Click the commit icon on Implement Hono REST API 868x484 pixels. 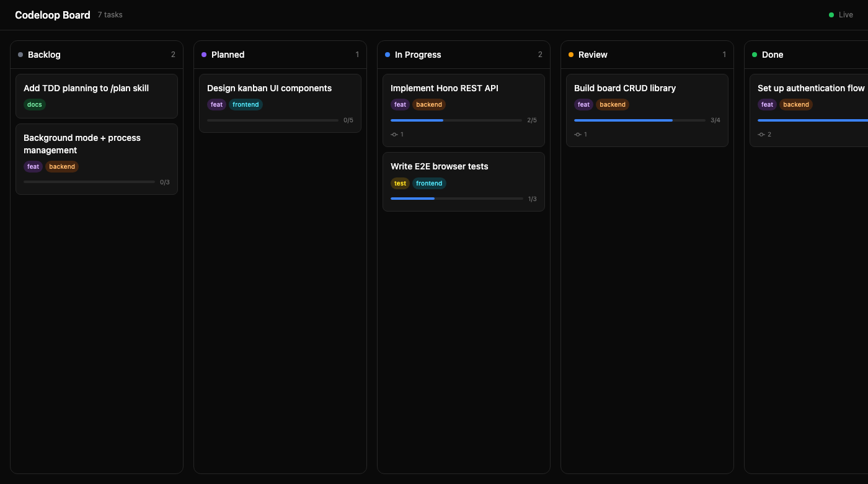[x=395, y=134]
